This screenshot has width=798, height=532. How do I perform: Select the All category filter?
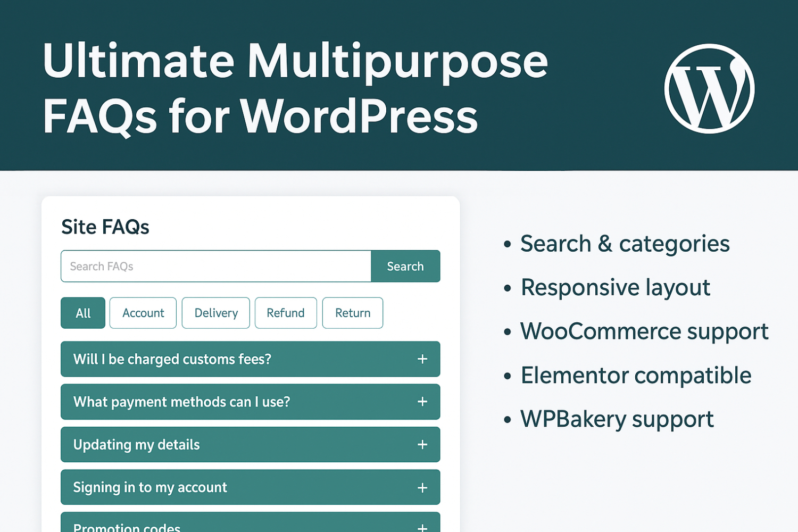click(x=83, y=313)
